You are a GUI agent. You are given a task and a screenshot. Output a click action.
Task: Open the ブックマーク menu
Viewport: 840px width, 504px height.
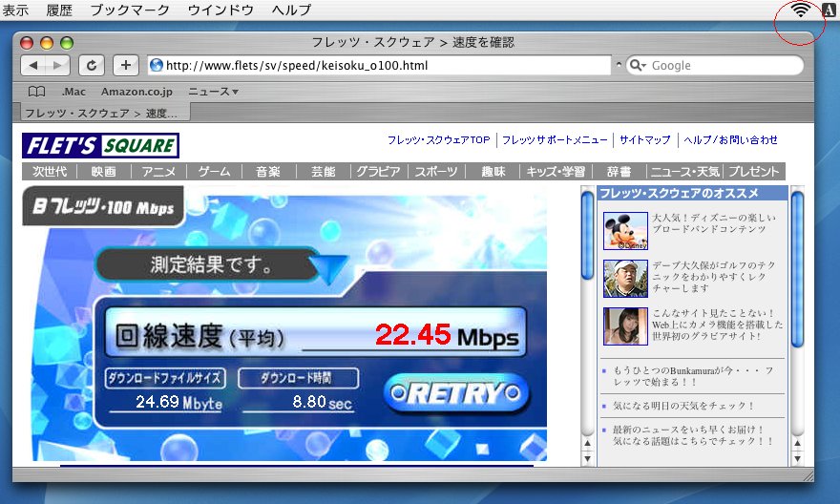click(130, 10)
